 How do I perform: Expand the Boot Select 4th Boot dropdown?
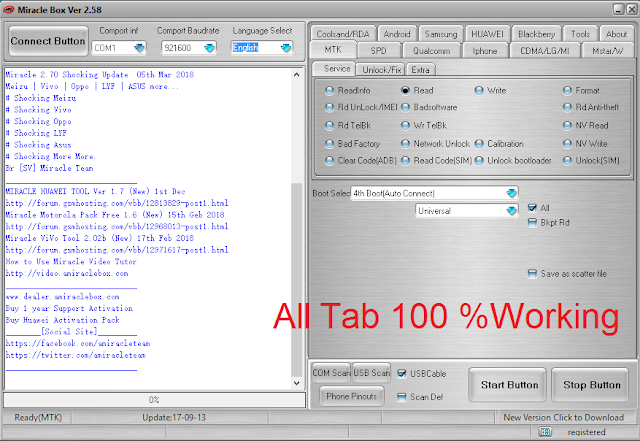point(511,193)
